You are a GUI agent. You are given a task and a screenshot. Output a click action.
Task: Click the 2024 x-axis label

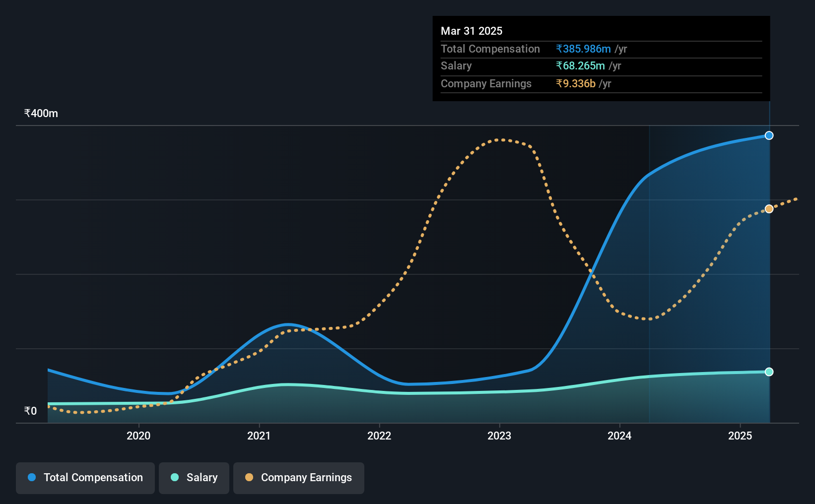coord(619,436)
